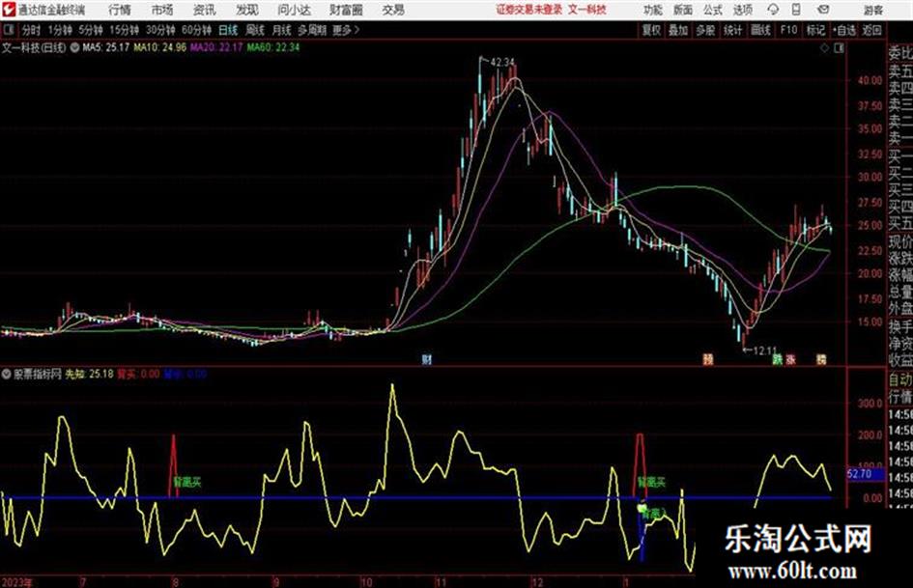This screenshot has width=913, height=588.
Task: Click the 先知: 25.18 indicator value
Action: click(x=89, y=374)
